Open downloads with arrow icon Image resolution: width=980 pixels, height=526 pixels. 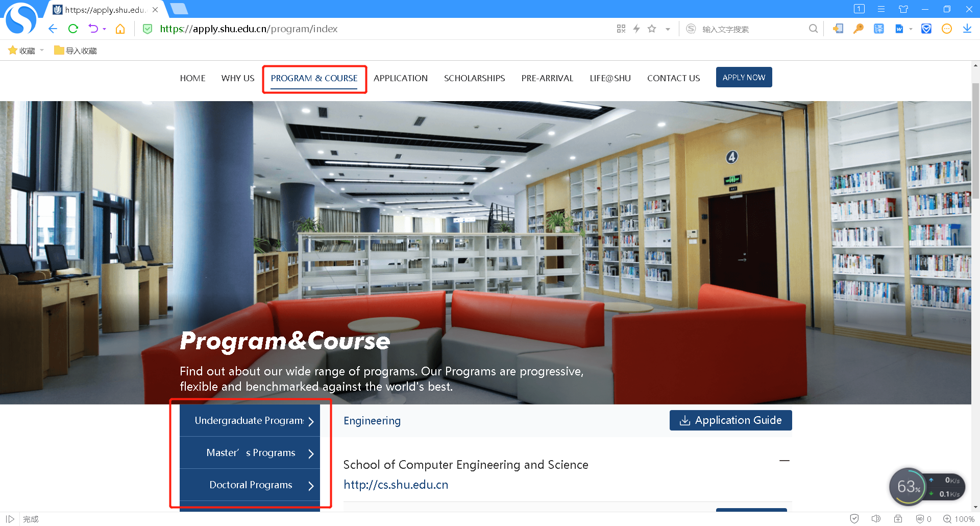coord(967,29)
